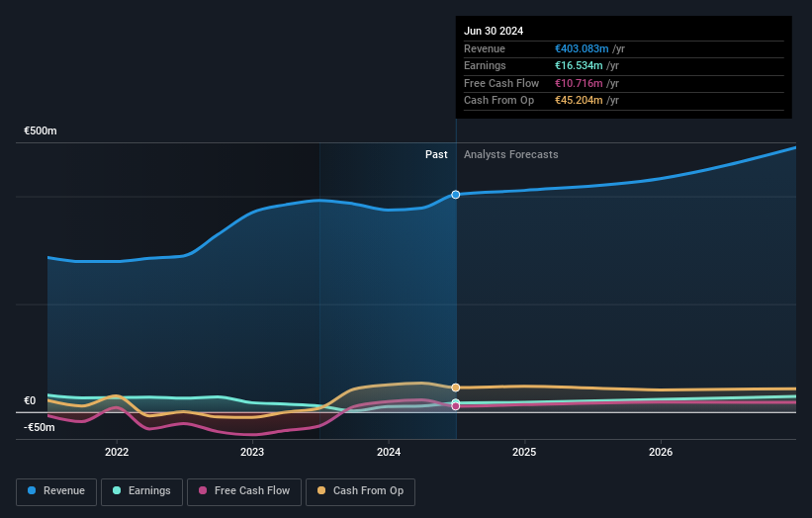Click the blue Revenue legend dot
Viewport: 812px width, 518px height.
click(32, 490)
